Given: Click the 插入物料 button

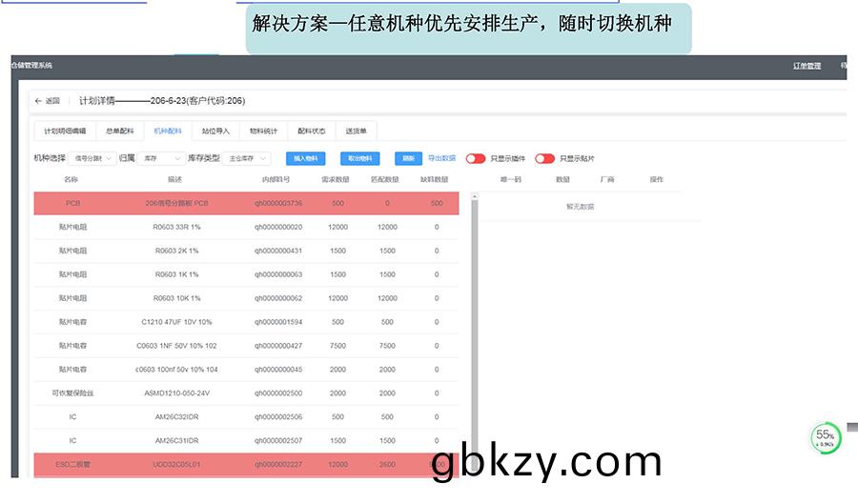Looking at the screenshot, I should click(305, 159).
